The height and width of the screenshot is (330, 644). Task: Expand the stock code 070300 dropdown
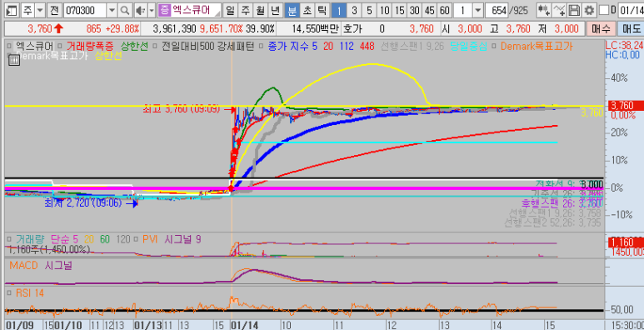point(112,10)
